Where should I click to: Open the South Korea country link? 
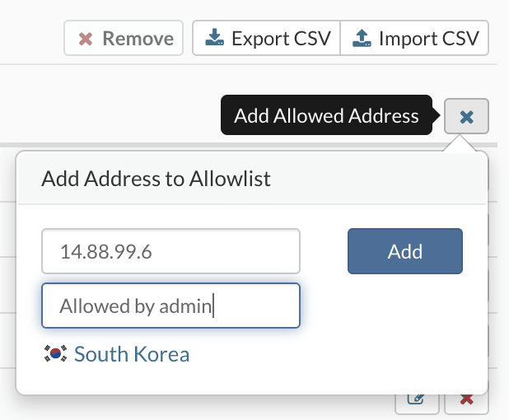[x=132, y=354]
